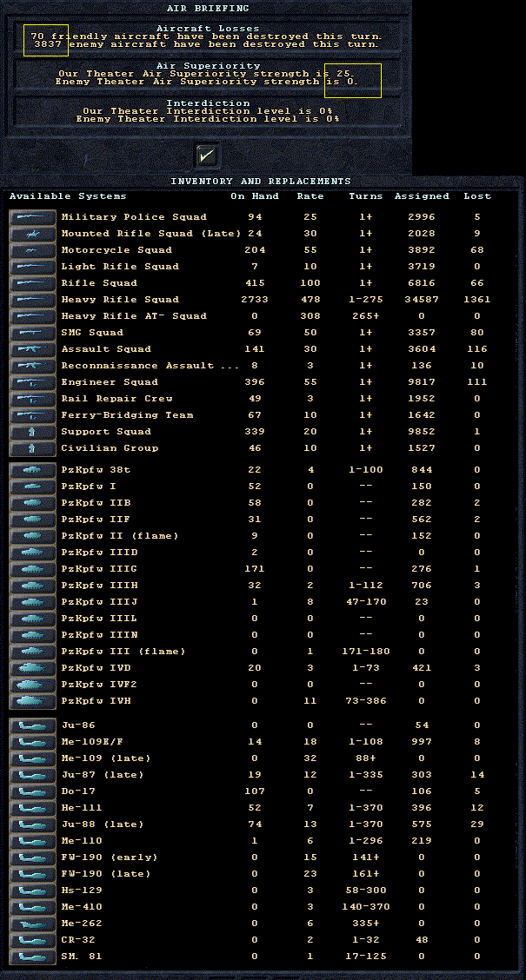Select the Hs-129 aircraft icon

click(x=33, y=891)
